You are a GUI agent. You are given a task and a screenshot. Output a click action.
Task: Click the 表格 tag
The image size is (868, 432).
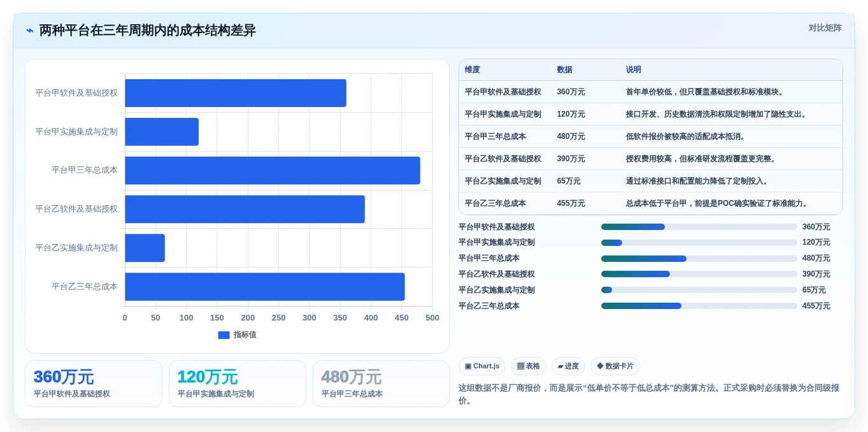(x=529, y=366)
